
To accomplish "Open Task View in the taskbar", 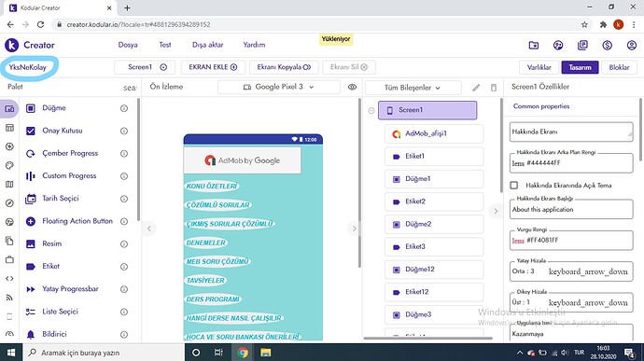I will [218, 353].
